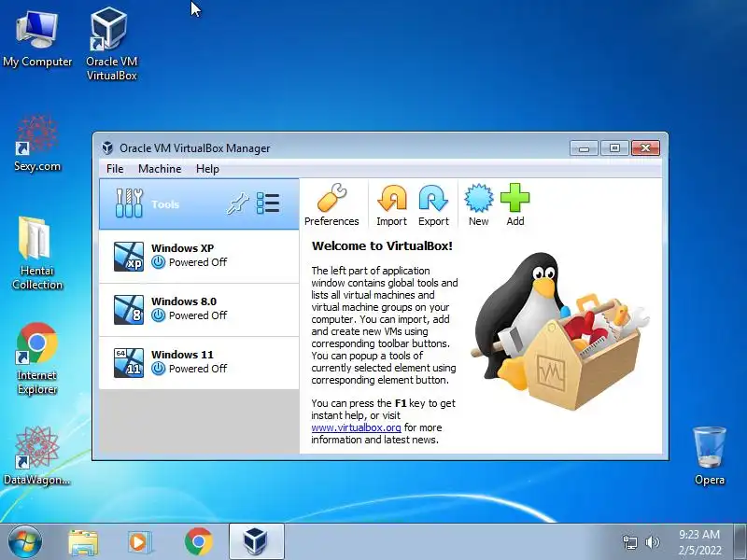Select the Windows 11 machine icon
The width and height of the screenshot is (747, 560).
(x=129, y=363)
